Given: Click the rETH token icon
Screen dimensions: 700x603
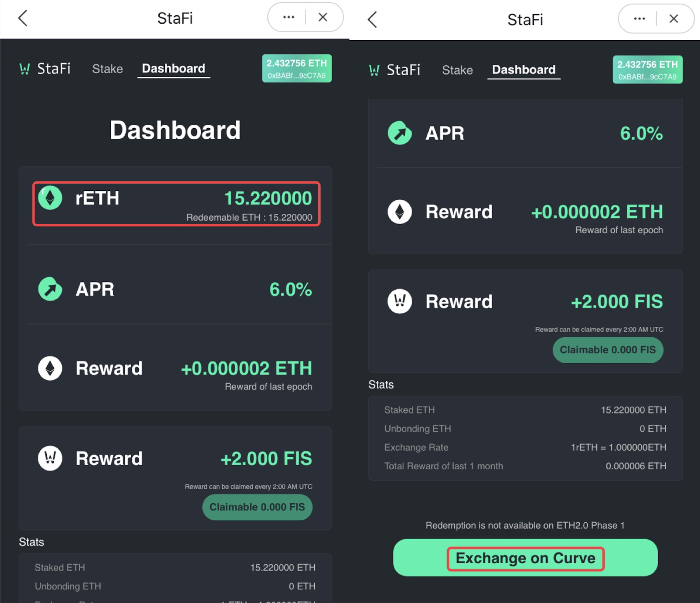Looking at the screenshot, I should tap(50, 198).
